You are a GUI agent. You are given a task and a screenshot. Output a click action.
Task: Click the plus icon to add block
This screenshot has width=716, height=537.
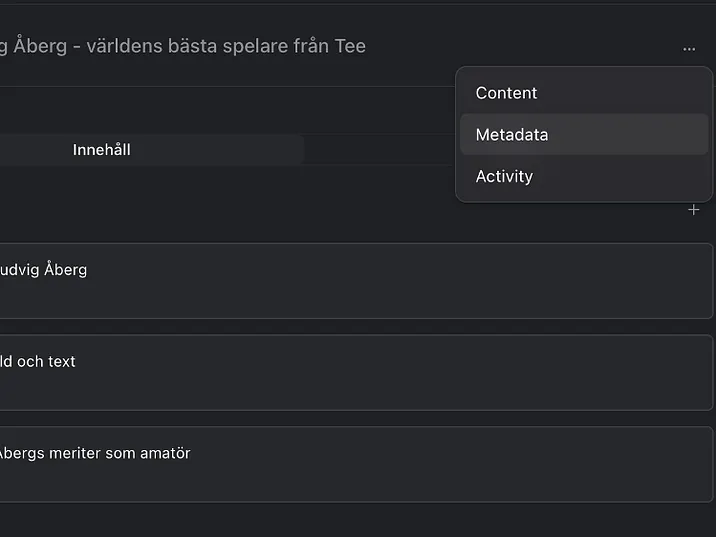click(x=693, y=210)
